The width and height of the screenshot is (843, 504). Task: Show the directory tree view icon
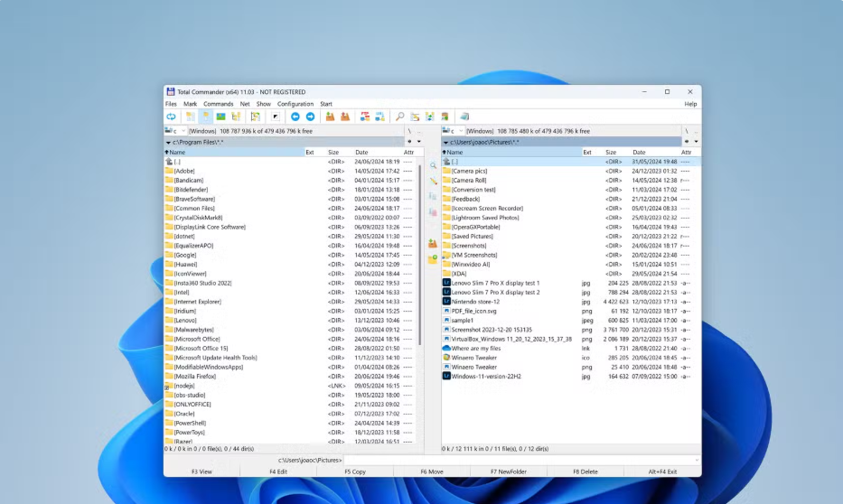click(x=236, y=117)
